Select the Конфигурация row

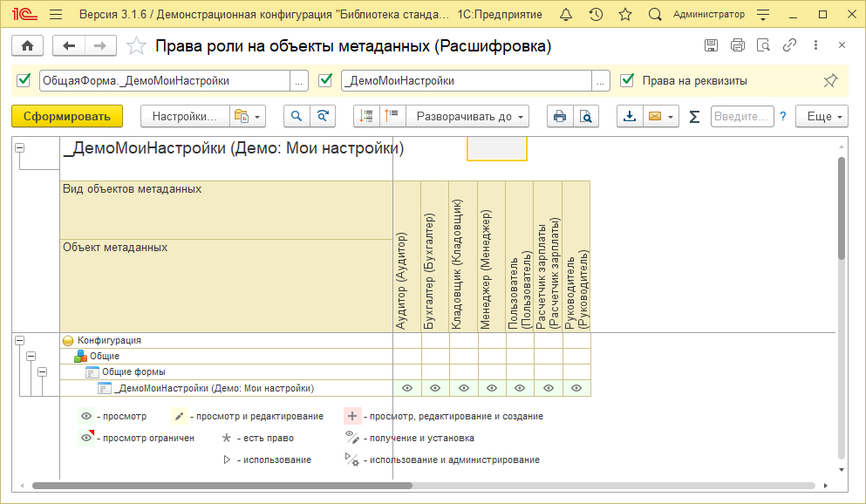pos(227,341)
